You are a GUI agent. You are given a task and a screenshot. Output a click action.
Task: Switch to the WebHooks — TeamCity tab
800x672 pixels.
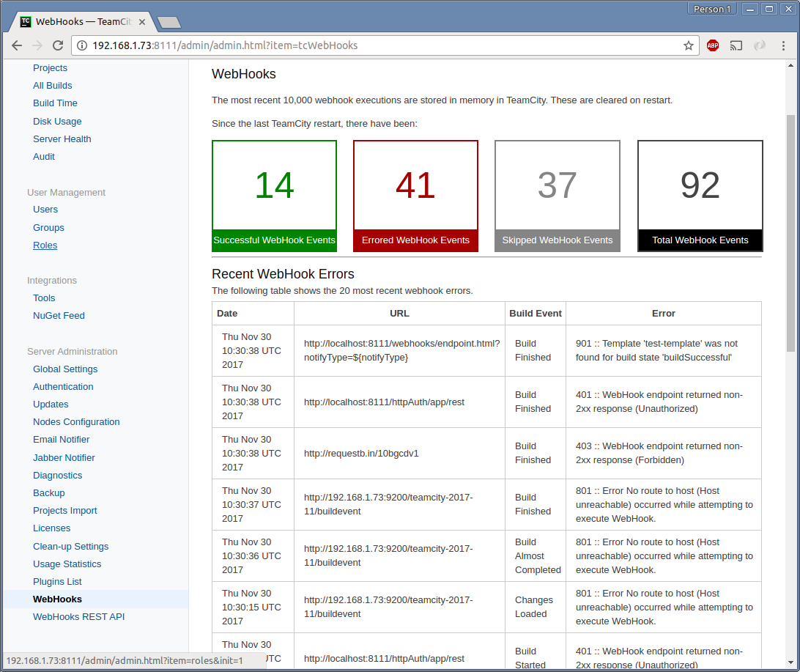click(x=84, y=21)
